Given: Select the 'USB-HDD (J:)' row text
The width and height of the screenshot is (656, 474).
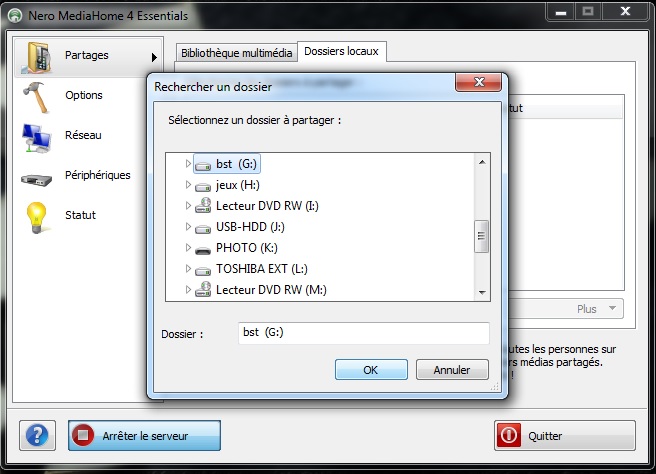Looking at the screenshot, I should 250,227.
